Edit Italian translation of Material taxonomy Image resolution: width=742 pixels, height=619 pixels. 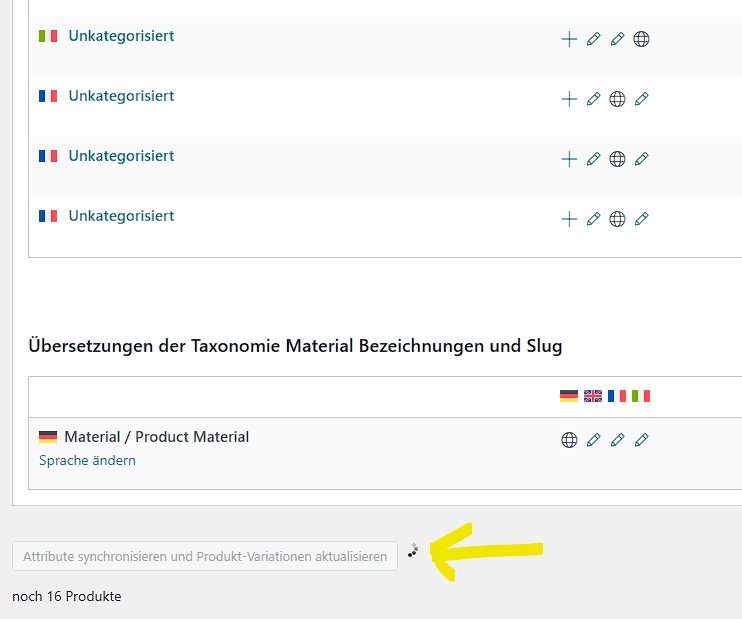(641, 440)
